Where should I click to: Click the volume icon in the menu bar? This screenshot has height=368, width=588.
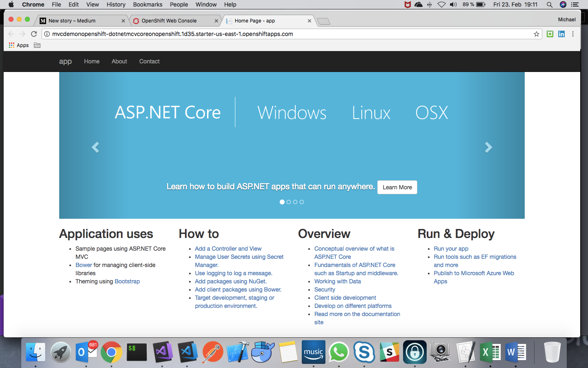pyautogui.click(x=453, y=4)
